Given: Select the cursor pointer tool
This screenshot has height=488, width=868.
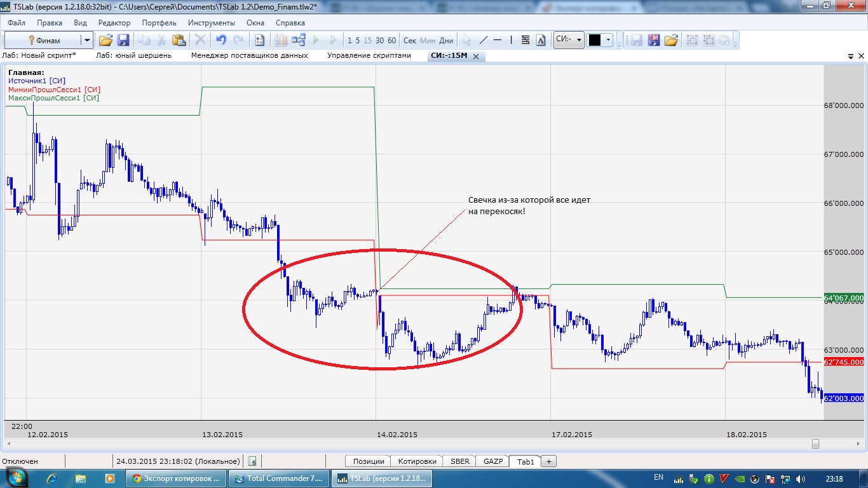Looking at the screenshot, I should tap(468, 40).
